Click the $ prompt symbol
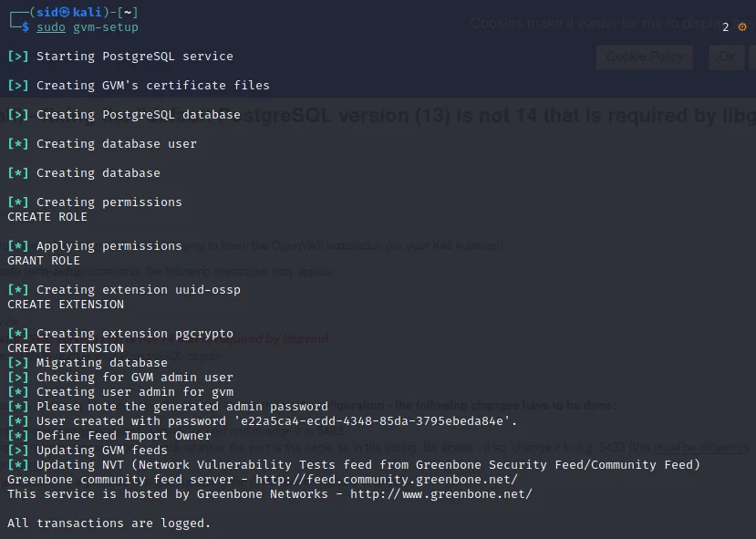This screenshot has height=539, width=756. coord(26,27)
